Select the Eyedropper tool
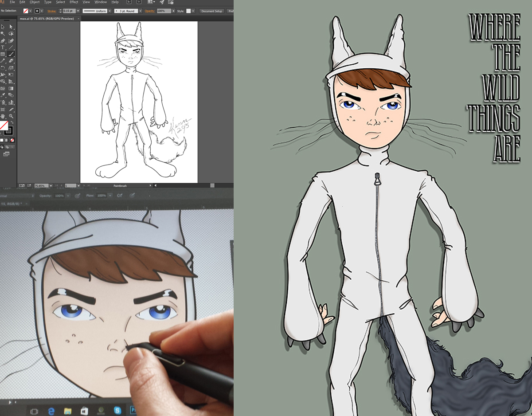 pos(3,95)
